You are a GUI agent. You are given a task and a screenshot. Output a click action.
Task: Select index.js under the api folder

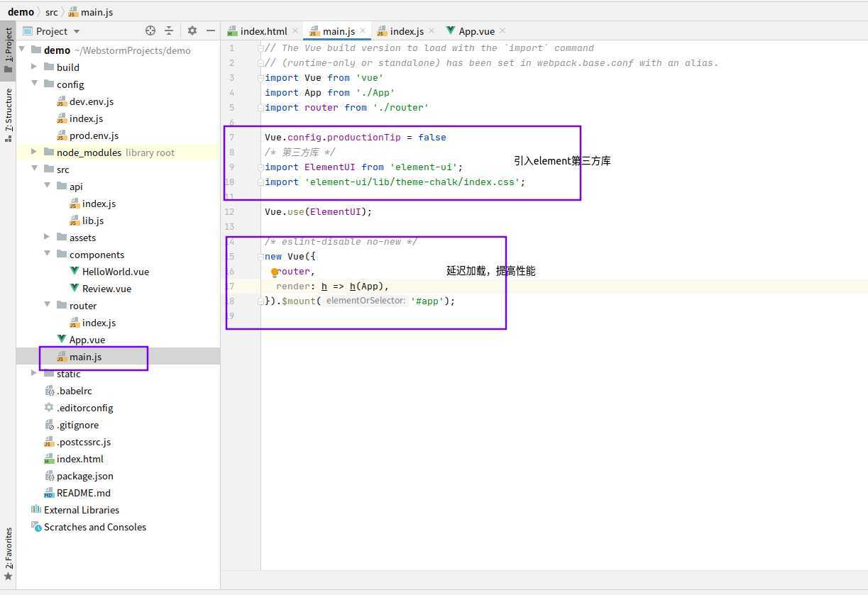(x=99, y=204)
